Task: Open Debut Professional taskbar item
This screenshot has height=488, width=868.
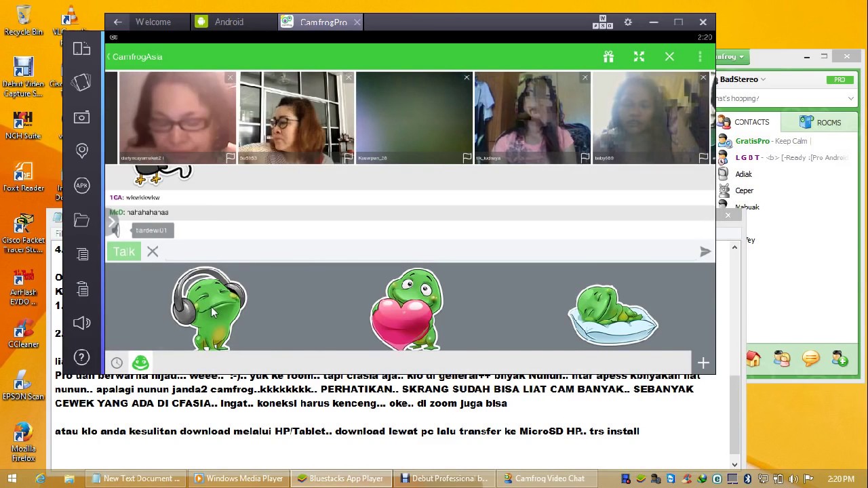Action: click(445, 479)
